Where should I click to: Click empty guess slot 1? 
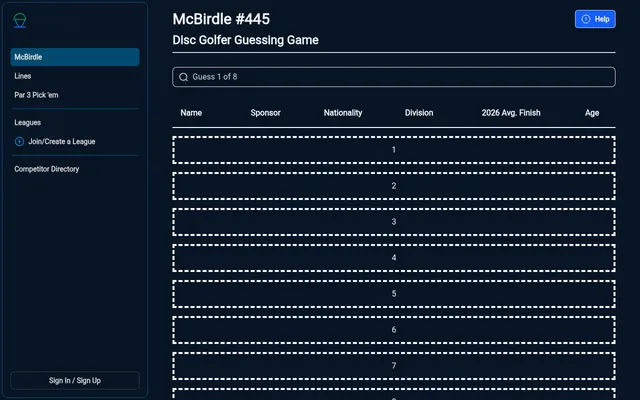tap(394, 150)
